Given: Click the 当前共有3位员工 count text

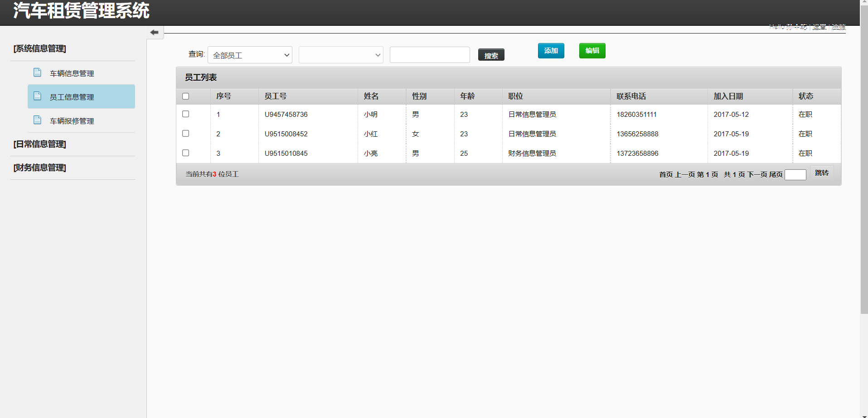Looking at the screenshot, I should click(x=212, y=174).
